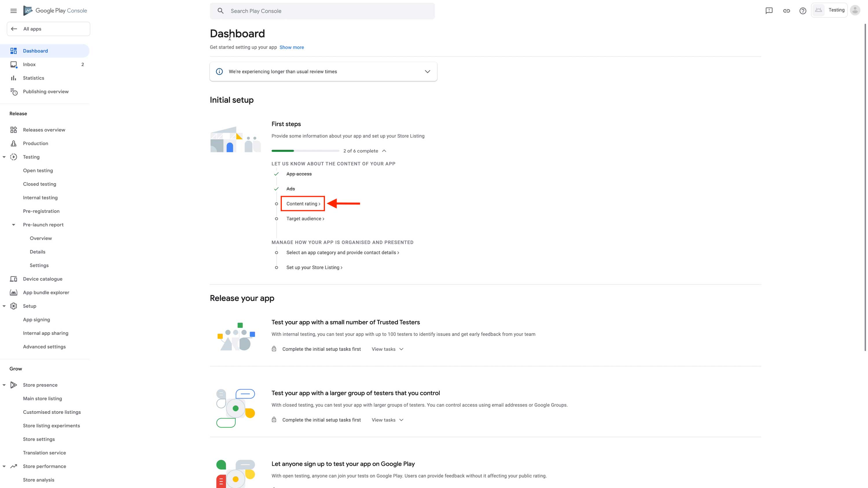Open the help question mark icon
This screenshot has width=868, height=488.
[803, 11]
